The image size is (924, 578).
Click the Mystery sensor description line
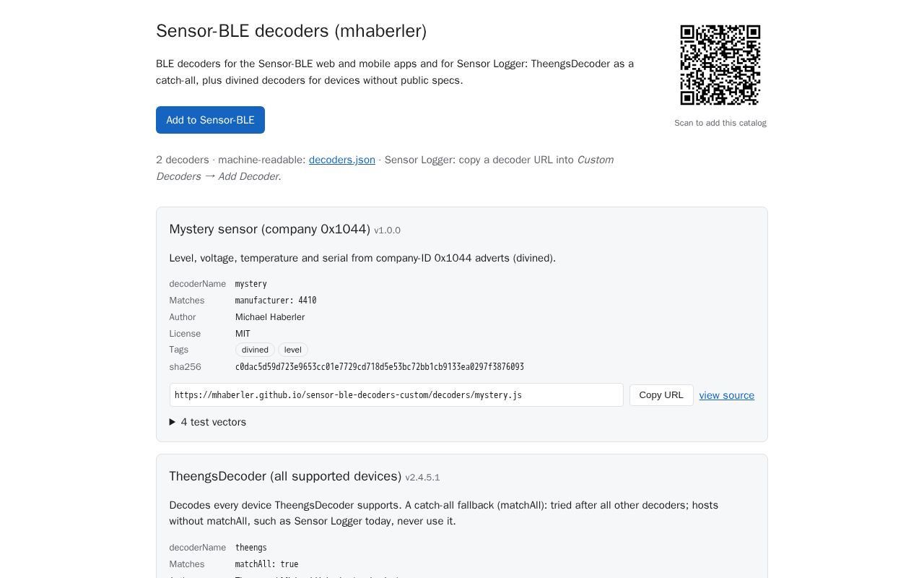362,258
